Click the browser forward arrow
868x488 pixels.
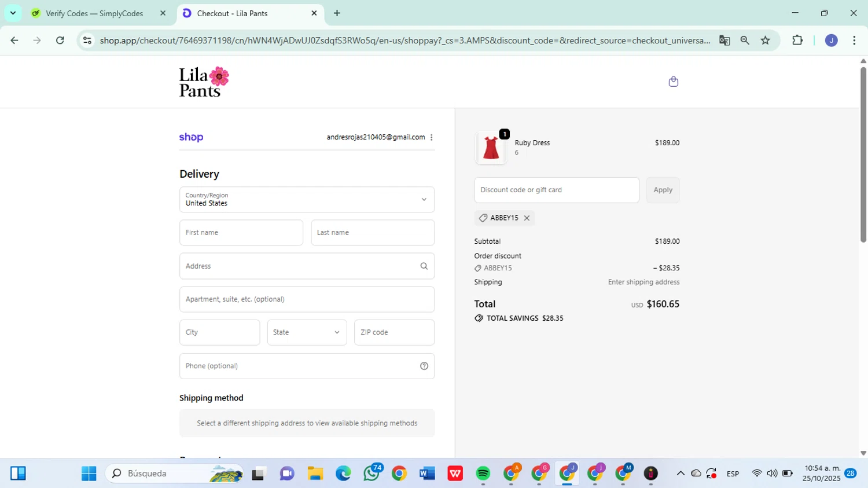[37, 41]
